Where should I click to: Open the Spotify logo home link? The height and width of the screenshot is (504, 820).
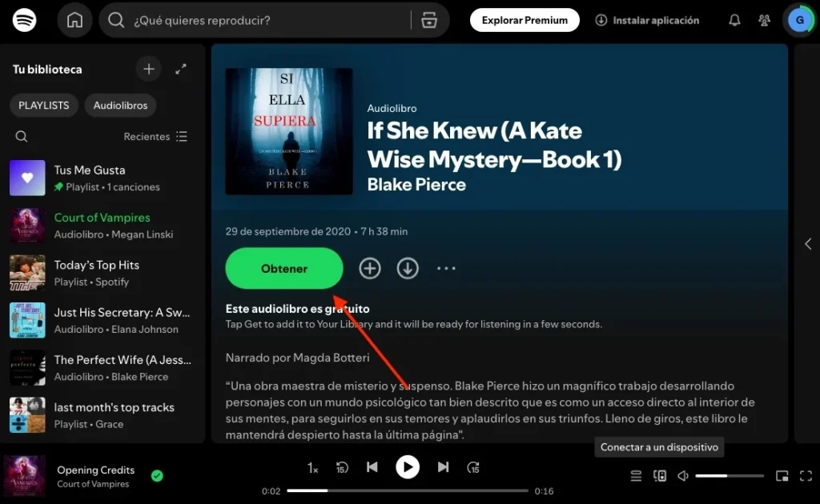pyautogui.click(x=24, y=20)
